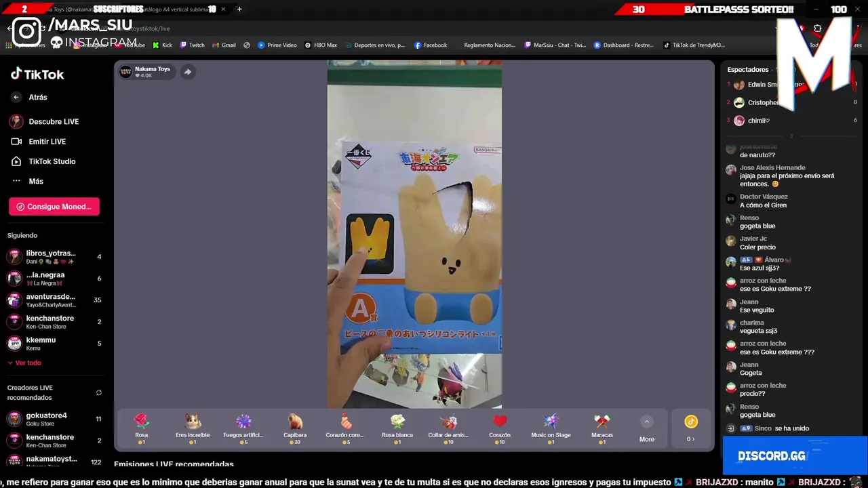Open the coin balance panel
Viewport: 868px width, 488px height.
coord(691,429)
